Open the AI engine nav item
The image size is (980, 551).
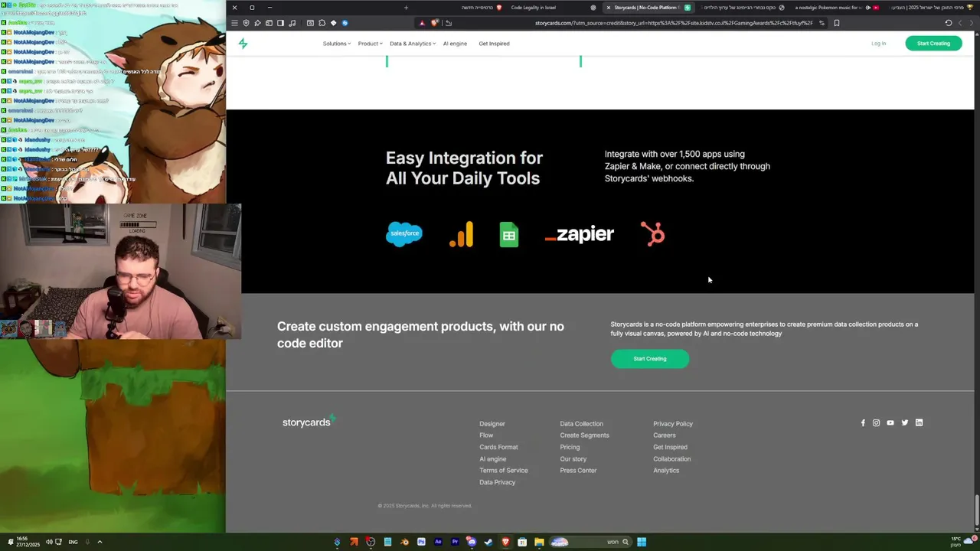[455, 44]
